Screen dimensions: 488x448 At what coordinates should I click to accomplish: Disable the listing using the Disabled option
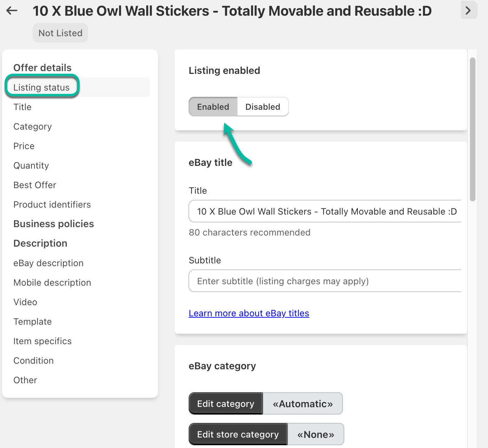pyautogui.click(x=263, y=107)
